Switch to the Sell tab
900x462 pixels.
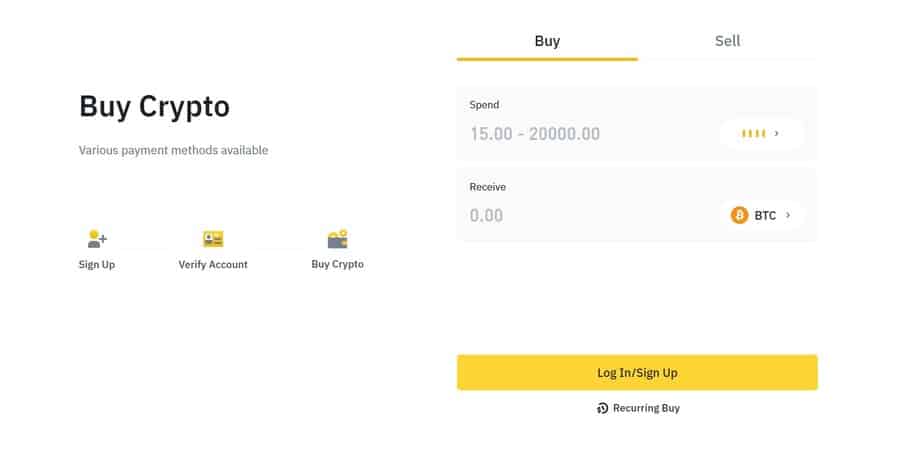[x=727, y=41]
